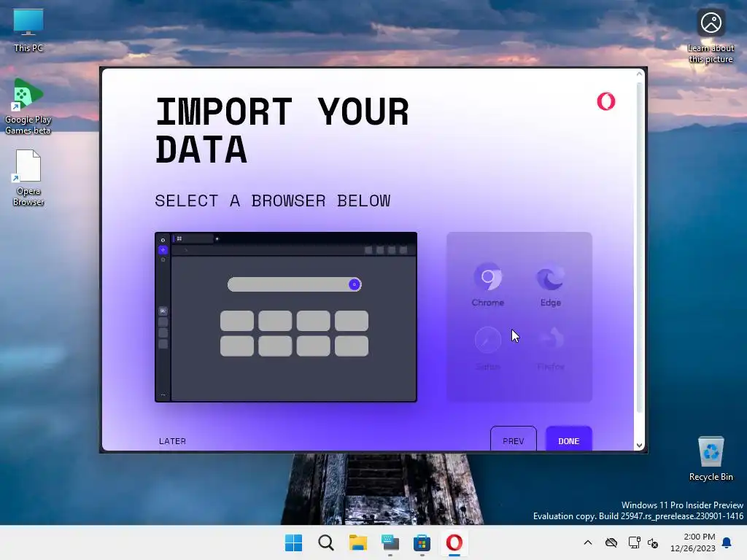Open This PC desktop icon
This screenshot has height=560, width=747.
pos(28,29)
